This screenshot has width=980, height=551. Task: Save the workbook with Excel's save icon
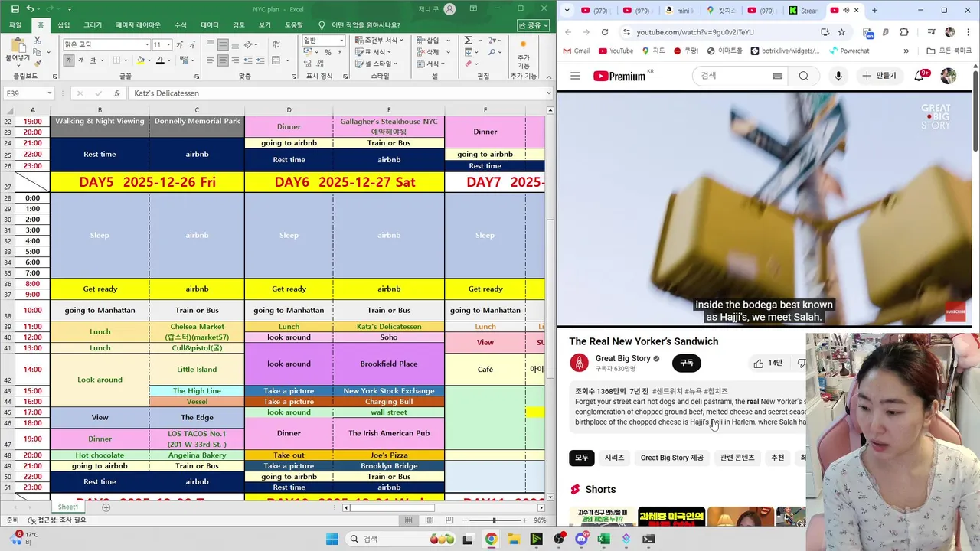click(15, 9)
